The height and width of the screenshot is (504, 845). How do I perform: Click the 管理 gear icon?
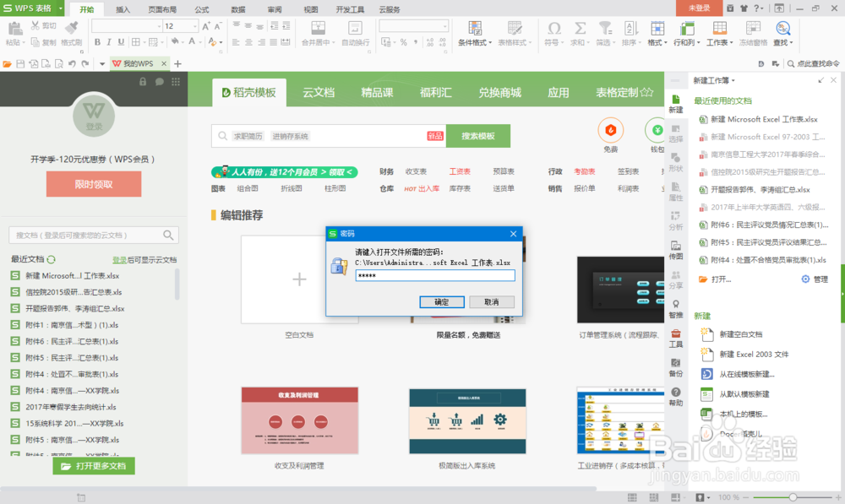[805, 279]
